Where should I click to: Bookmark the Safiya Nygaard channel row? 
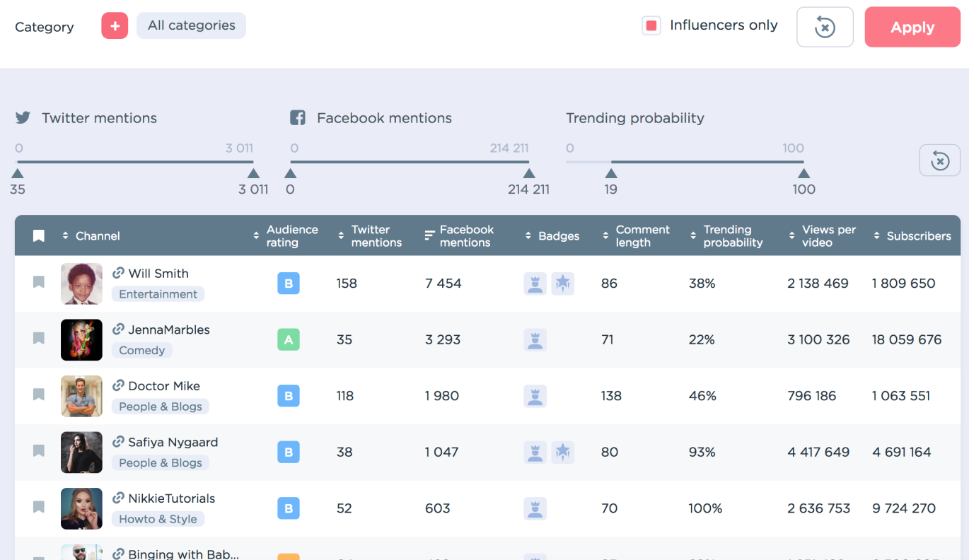pos(39,450)
